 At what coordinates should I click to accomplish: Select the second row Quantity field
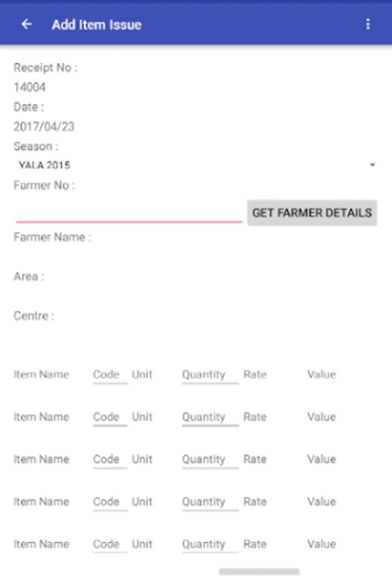coord(209,417)
